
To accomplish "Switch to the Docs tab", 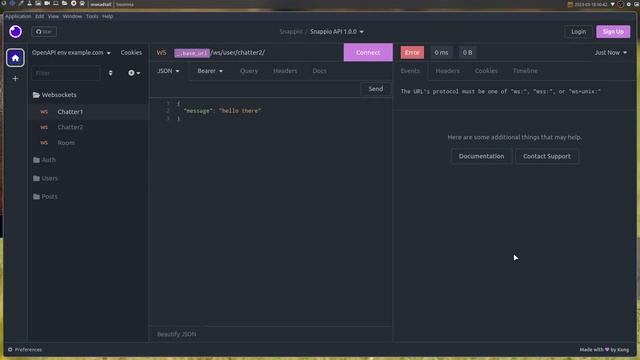I will 319,71.
